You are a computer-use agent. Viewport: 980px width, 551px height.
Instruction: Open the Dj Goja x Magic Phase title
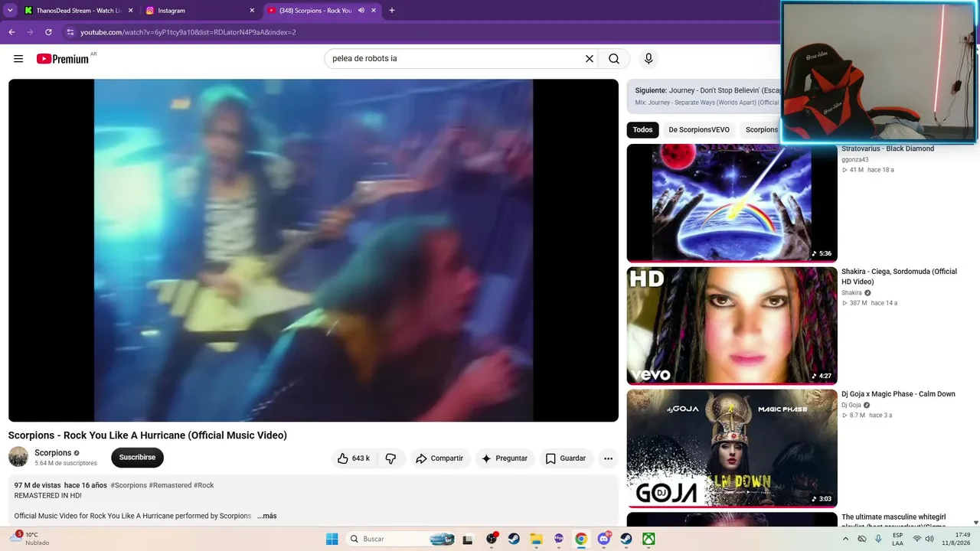898,394
